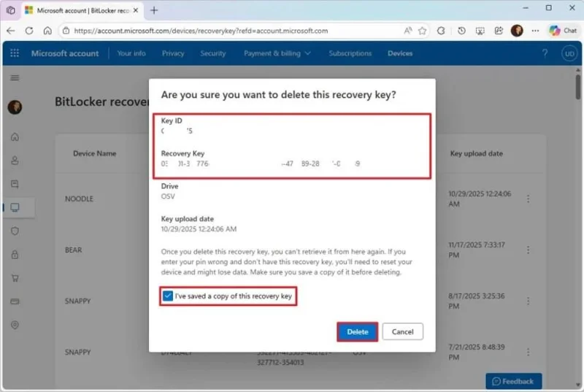Screen dimensions: 584x392
Task: Go back using browser back arrow
Action: (x=11, y=31)
